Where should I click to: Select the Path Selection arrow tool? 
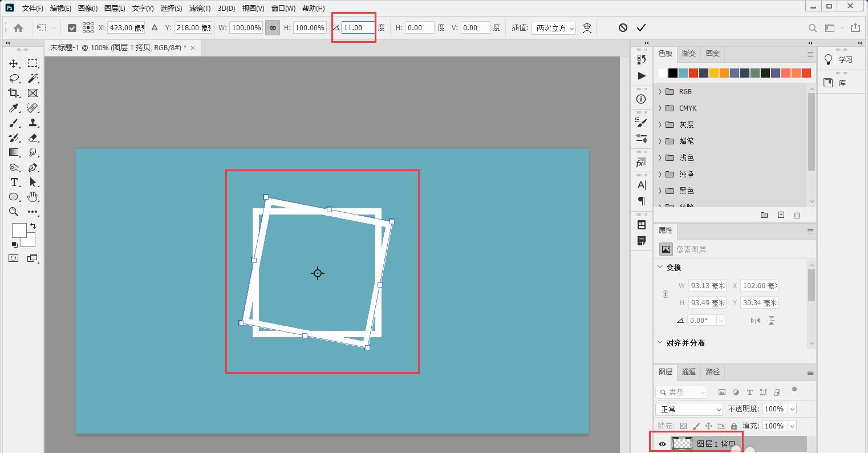coord(33,182)
